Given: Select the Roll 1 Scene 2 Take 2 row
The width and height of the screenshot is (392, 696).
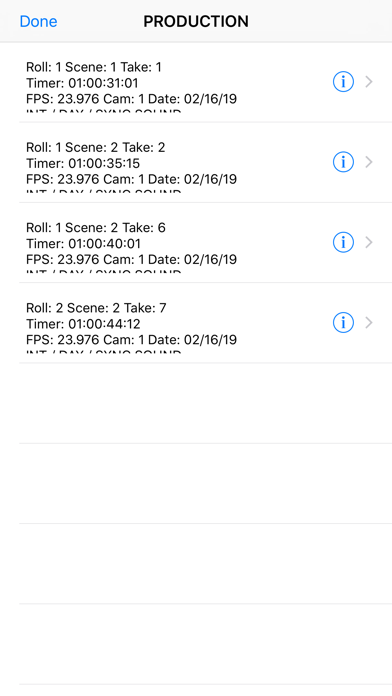Looking at the screenshot, I should (196, 162).
